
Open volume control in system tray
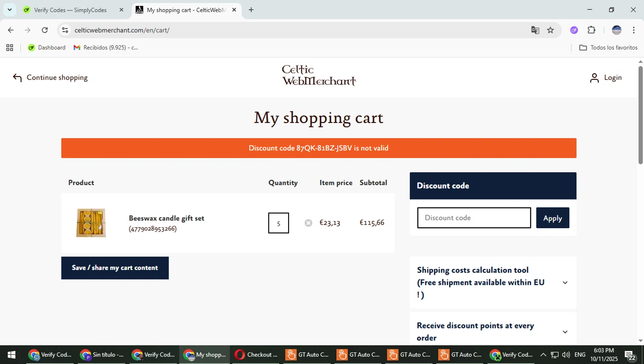coord(566,355)
